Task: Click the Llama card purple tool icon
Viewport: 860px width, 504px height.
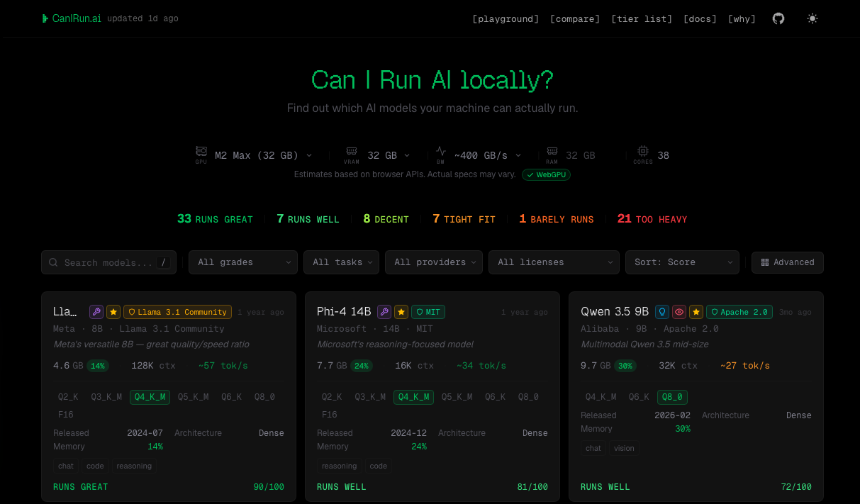Action: pos(96,312)
